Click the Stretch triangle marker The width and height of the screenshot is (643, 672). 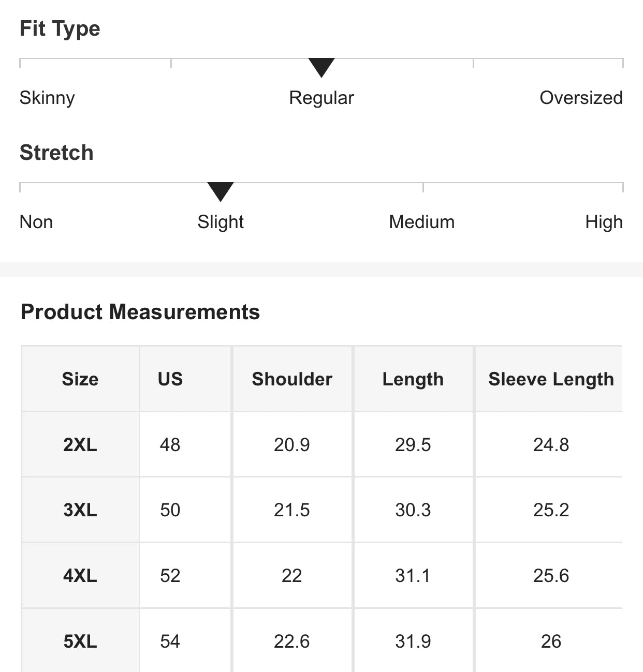pyautogui.click(x=221, y=191)
